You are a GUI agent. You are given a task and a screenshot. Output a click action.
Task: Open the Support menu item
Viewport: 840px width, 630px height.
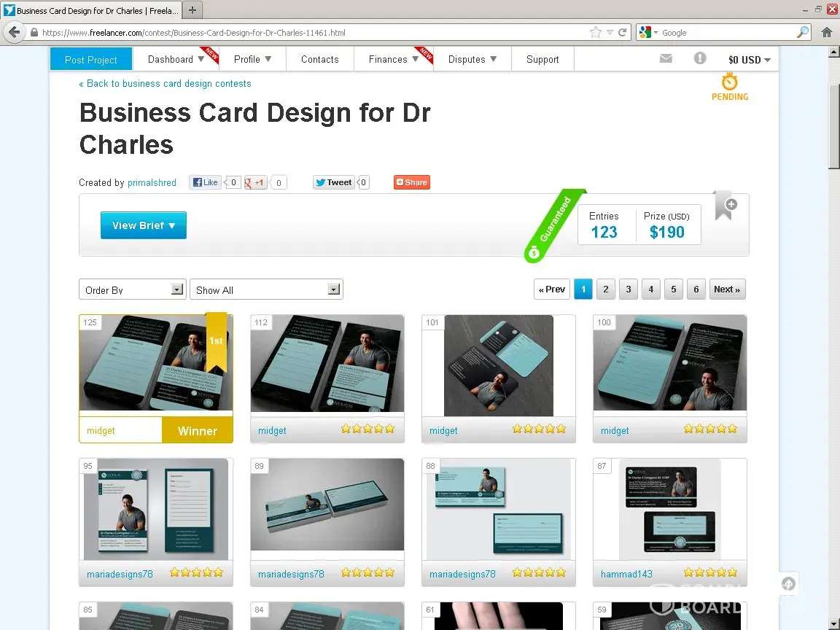(x=542, y=59)
